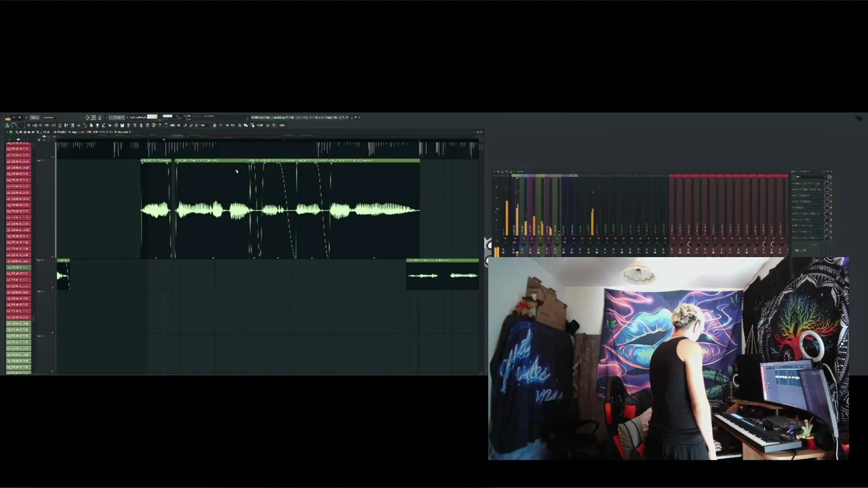Select the Track 2 clip at the playlist's right end
This screenshot has width=868, height=488.
tap(442, 274)
